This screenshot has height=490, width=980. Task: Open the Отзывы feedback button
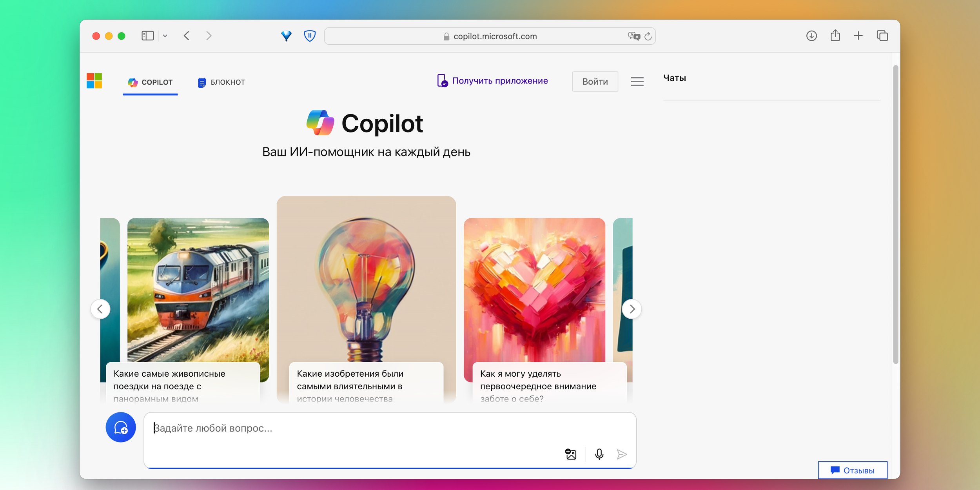tap(853, 470)
